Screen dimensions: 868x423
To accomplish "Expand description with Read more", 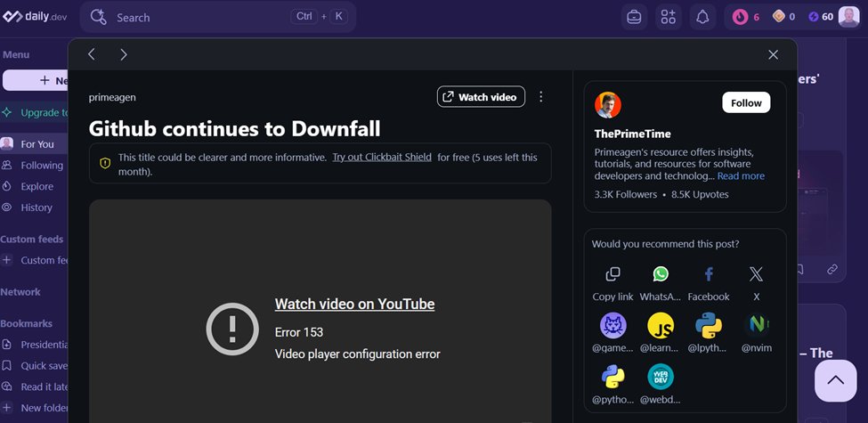I will (x=741, y=176).
